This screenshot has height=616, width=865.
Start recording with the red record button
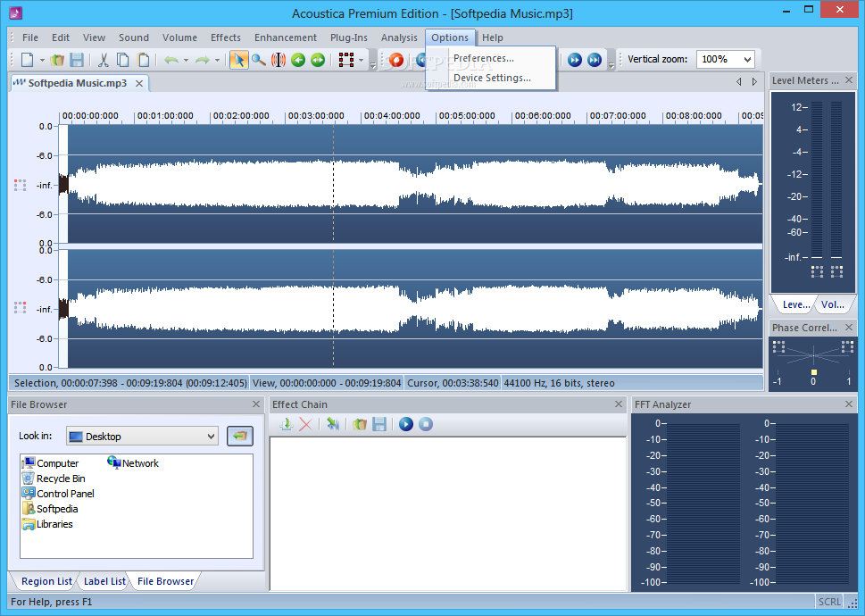point(396,60)
